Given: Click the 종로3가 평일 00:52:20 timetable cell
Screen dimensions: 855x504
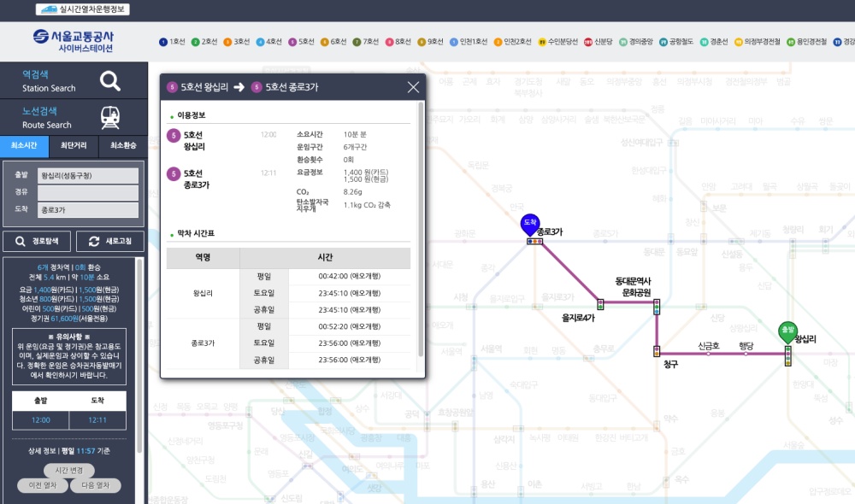Looking at the screenshot, I should coord(350,326).
